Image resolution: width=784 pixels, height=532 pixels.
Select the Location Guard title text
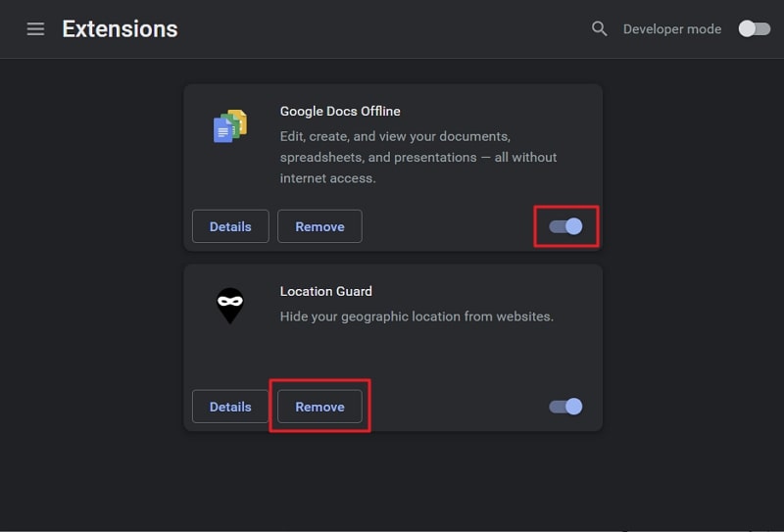326,291
